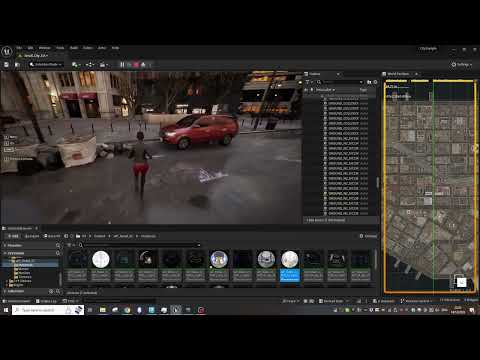Click the Import button in Content Browser
This screenshot has width=480, height=360.
click(32, 236)
